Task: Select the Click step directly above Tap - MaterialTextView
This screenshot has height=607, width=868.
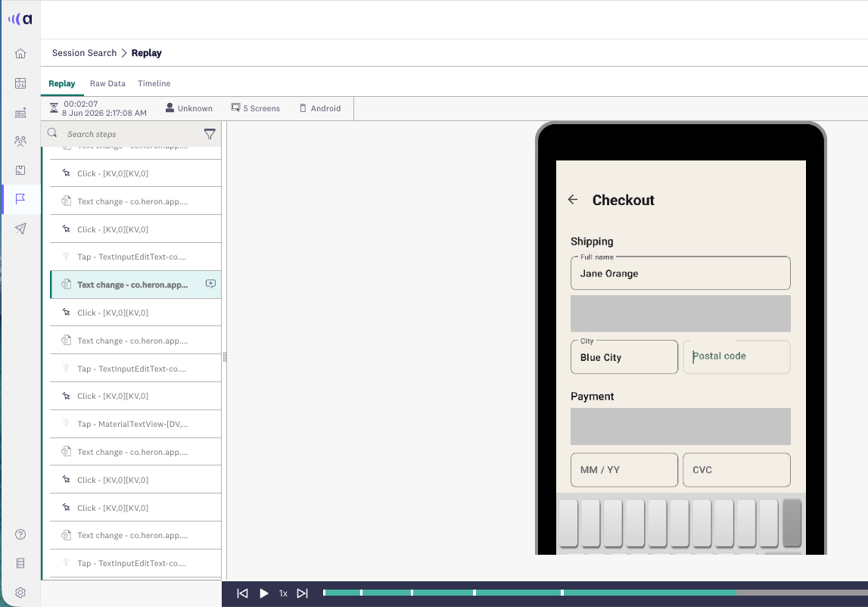Action: [x=135, y=396]
